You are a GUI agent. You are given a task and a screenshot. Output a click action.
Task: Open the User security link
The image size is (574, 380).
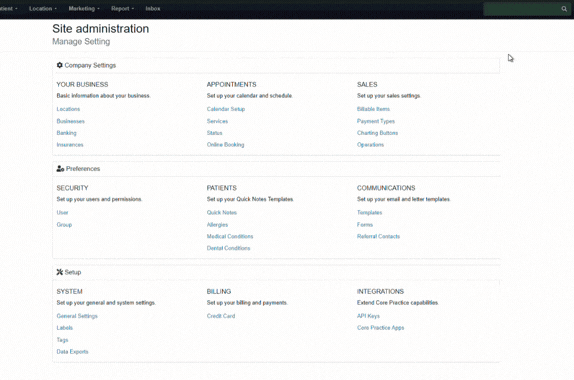tap(62, 213)
